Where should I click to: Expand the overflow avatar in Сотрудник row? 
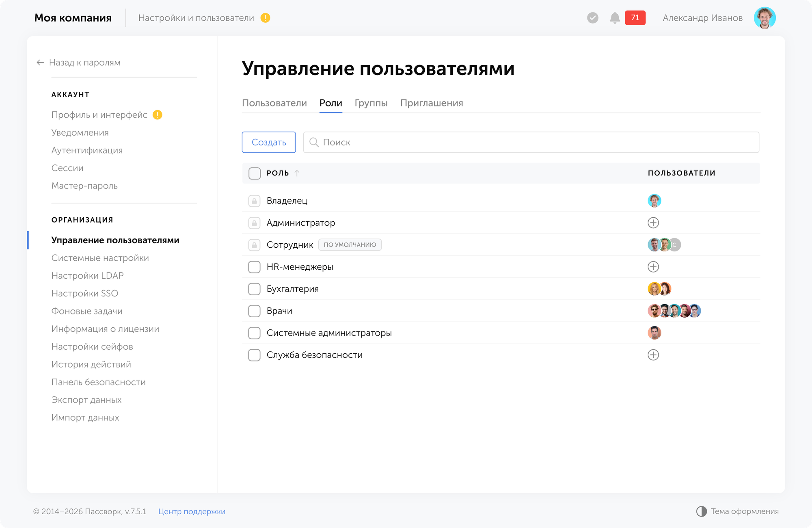(x=674, y=245)
